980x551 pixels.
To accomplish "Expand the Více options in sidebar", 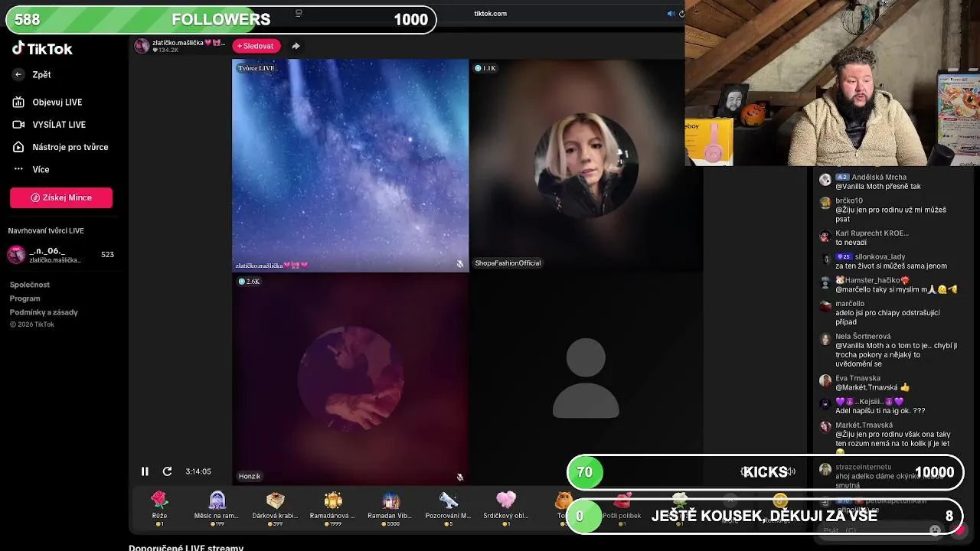I will 41,169.
